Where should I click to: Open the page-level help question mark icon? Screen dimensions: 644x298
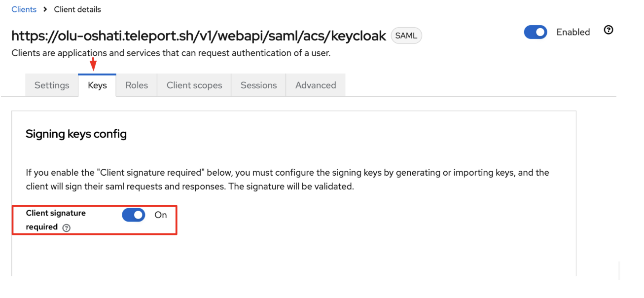tap(608, 30)
